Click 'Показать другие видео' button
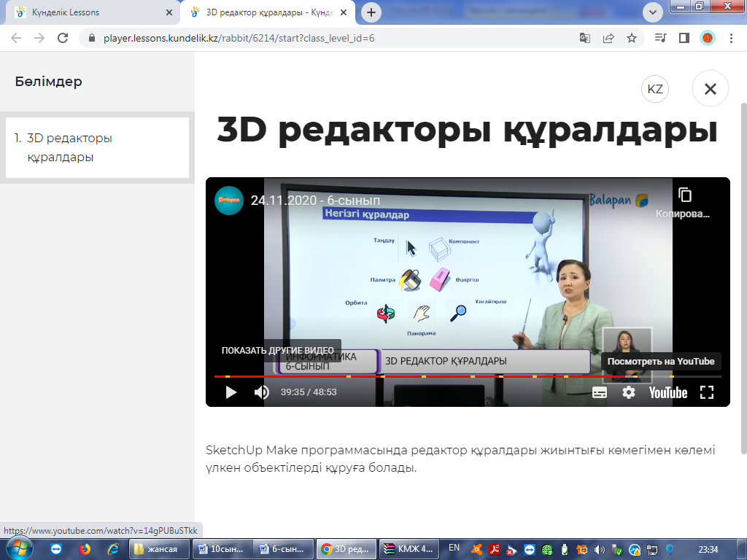Viewport: 747px width, 560px height. click(277, 351)
